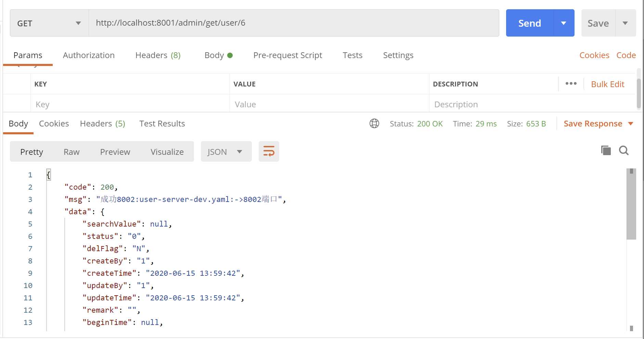The image size is (644, 339).
Task: Switch to Visualize view
Action: [167, 152]
